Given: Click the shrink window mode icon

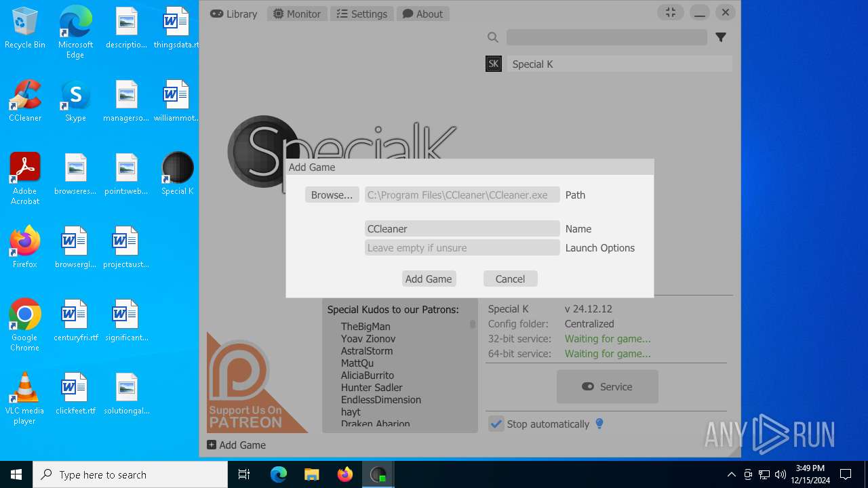Looking at the screenshot, I should 671,13.
